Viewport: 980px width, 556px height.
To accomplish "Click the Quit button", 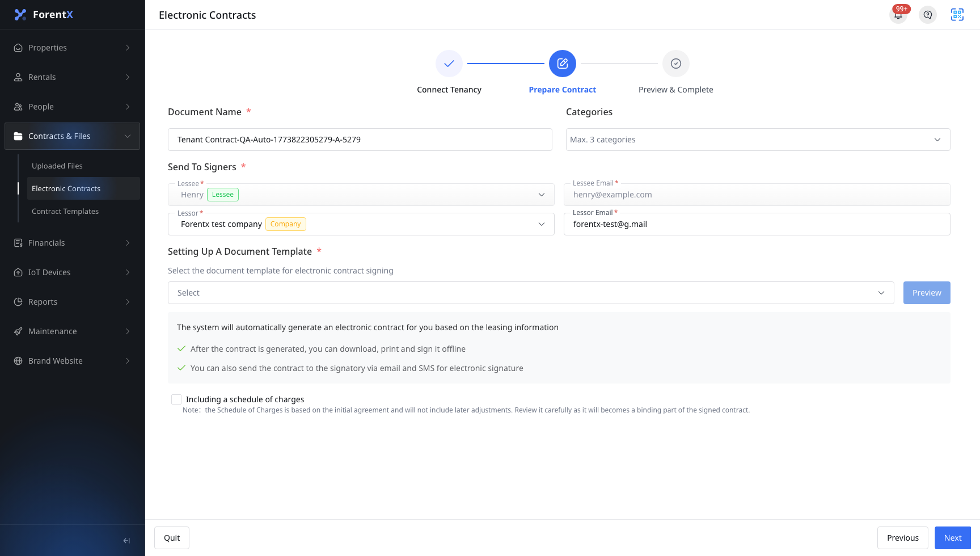I will (x=172, y=538).
